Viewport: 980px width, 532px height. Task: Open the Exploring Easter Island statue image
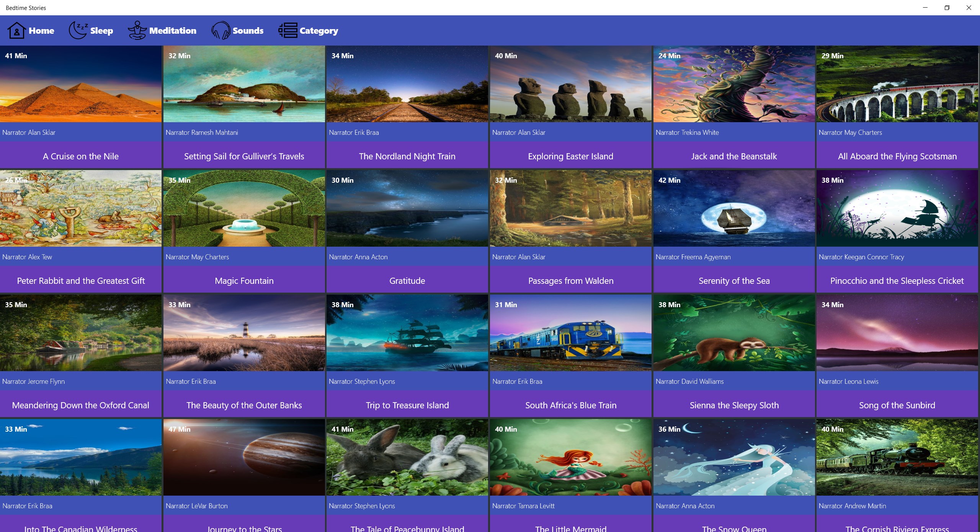[x=570, y=84]
